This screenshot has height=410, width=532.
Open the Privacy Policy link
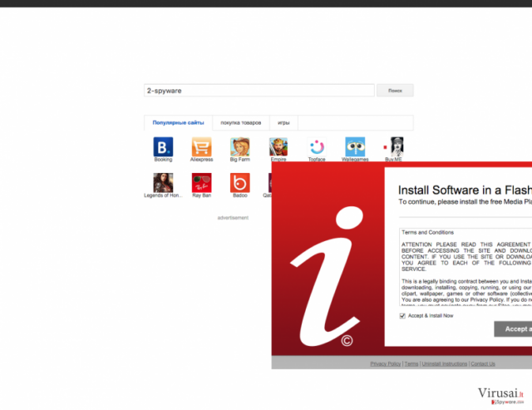click(x=386, y=363)
